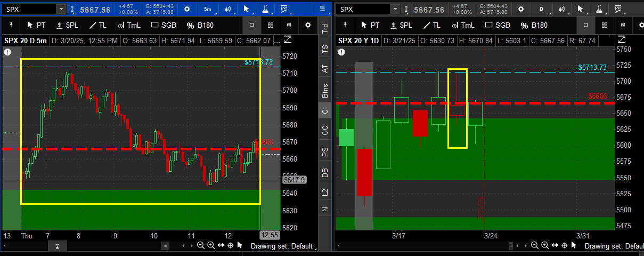Click the alert info icon in left chart
The image size is (644, 256).
click(7, 52)
